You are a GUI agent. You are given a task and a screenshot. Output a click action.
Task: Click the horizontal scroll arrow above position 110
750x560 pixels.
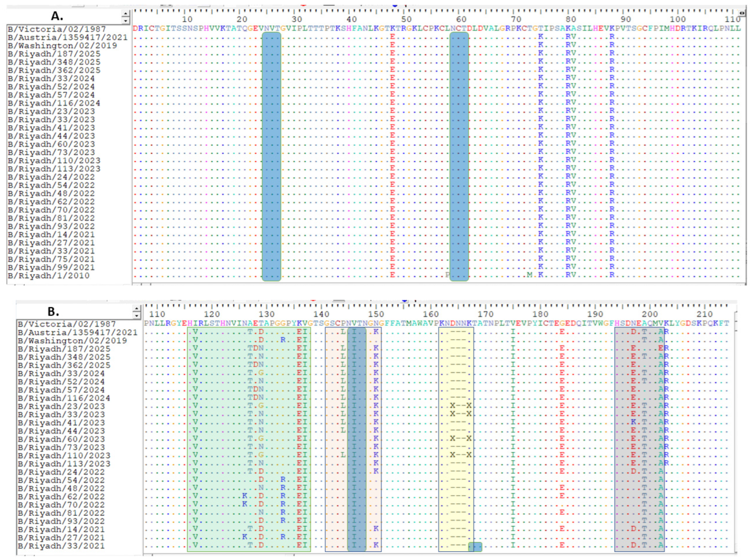coord(742,13)
